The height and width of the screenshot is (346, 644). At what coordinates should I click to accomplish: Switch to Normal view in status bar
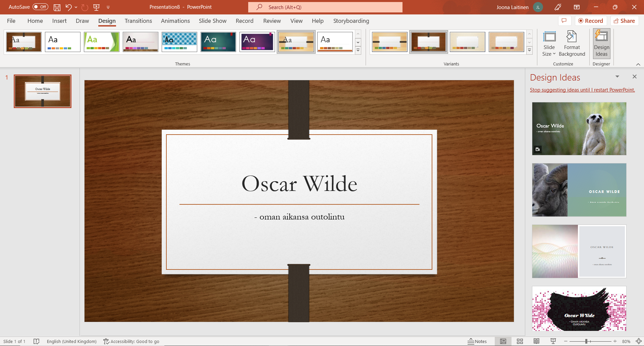[503, 341]
